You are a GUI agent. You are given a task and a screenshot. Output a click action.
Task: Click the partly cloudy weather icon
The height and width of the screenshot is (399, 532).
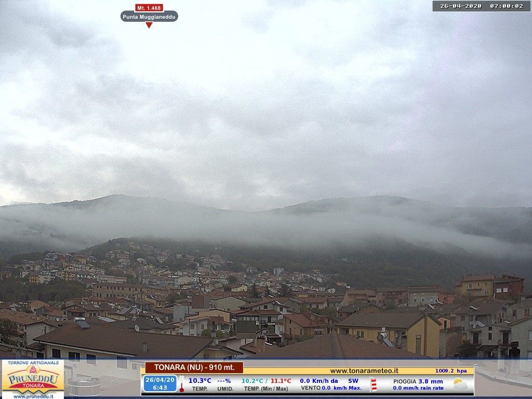tap(460, 384)
